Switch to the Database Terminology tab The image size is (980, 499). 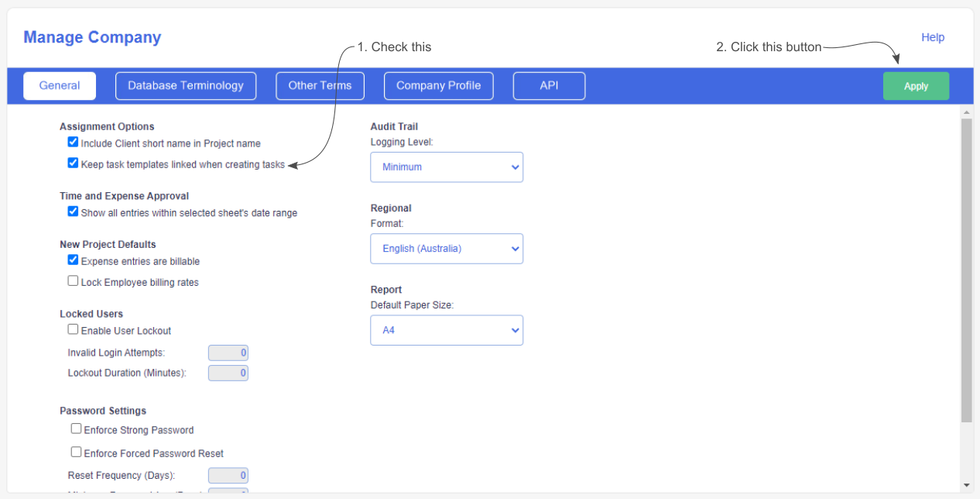point(186,85)
